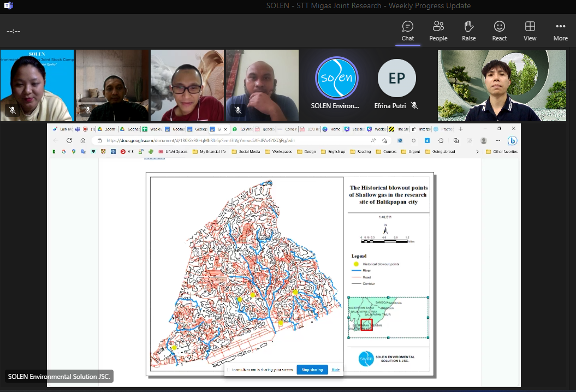Click Stop sharing button
This screenshot has height=392, width=576.
pyautogui.click(x=312, y=370)
